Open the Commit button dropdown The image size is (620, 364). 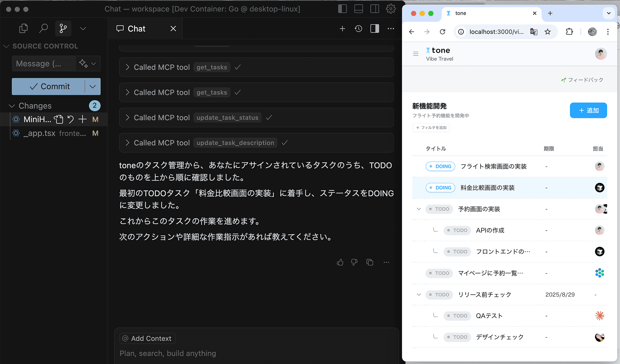(x=93, y=86)
